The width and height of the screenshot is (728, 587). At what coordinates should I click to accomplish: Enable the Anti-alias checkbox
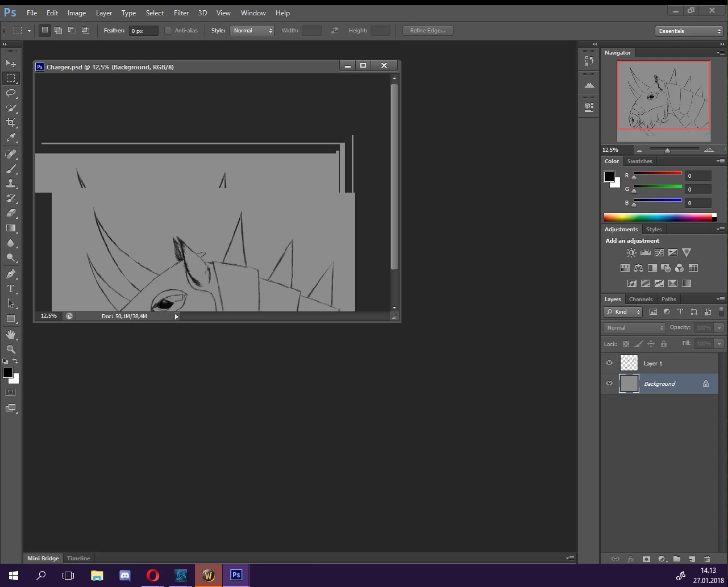point(168,31)
